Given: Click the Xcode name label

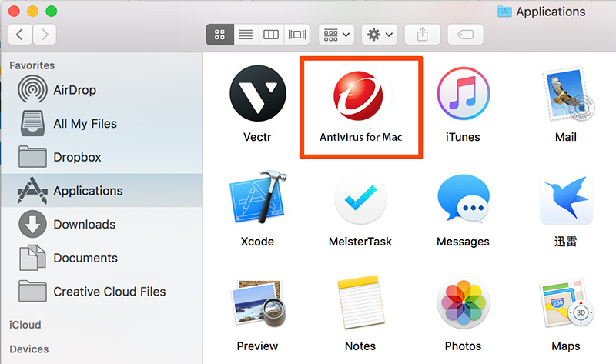Looking at the screenshot, I should click(x=257, y=242).
